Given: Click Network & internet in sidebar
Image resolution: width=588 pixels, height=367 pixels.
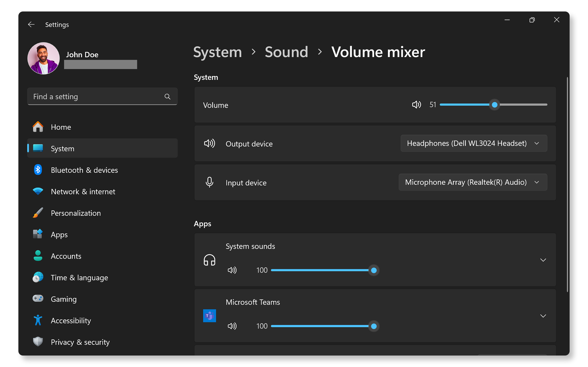Looking at the screenshot, I should 83,192.
